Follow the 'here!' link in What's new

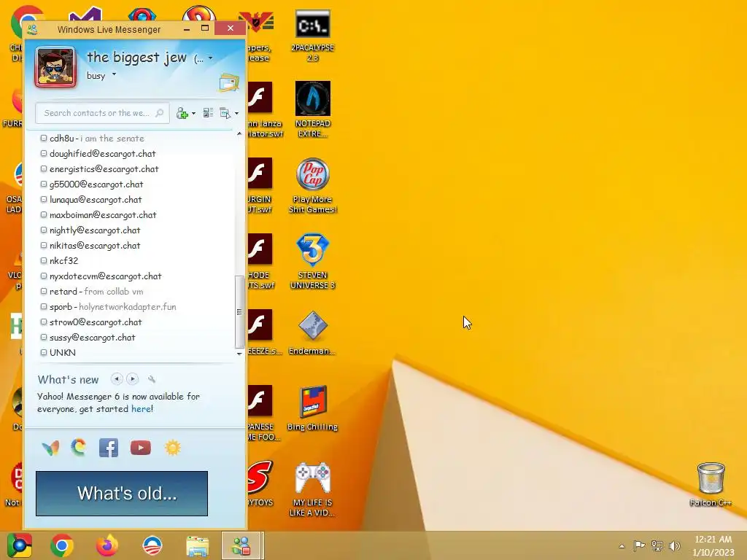pyautogui.click(x=142, y=409)
